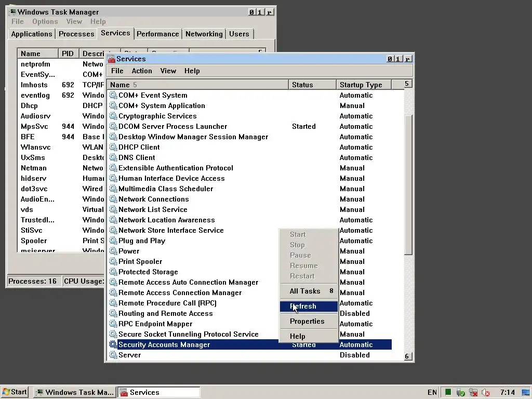Open the View menu in Services
The width and height of the screenshot is (532, 399).
(168, 71)
